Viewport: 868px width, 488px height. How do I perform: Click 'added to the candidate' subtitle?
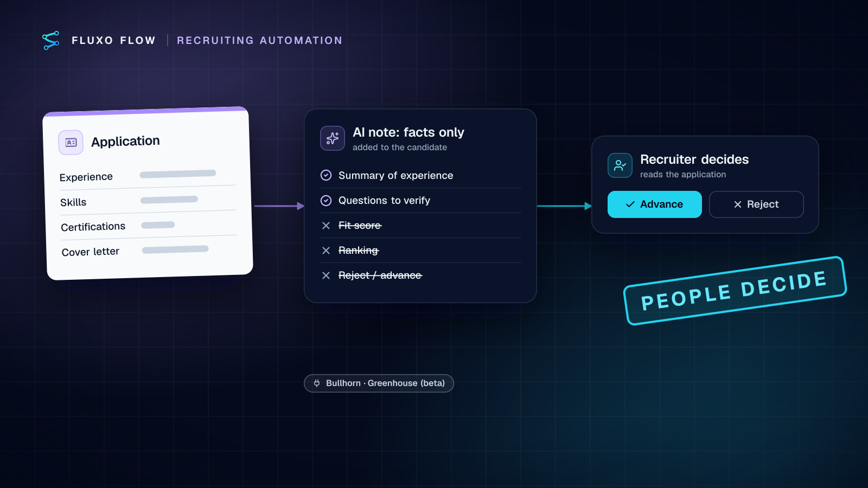point(400,147)
